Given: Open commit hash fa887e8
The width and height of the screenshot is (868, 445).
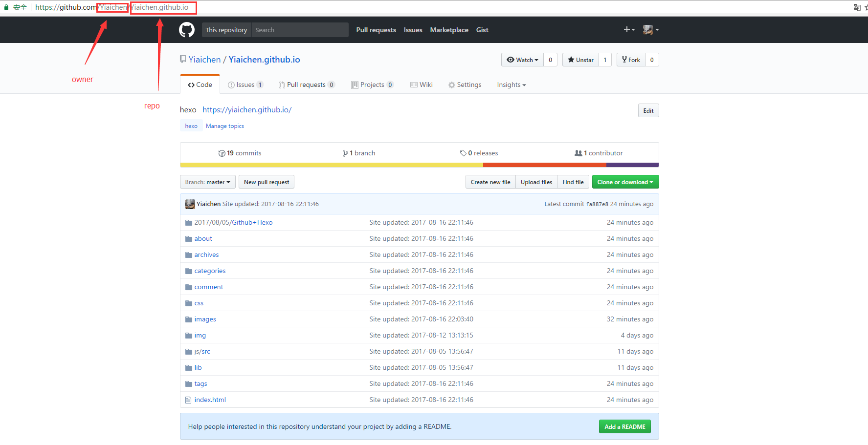Looking at the screenshot, I should [597, 204].
